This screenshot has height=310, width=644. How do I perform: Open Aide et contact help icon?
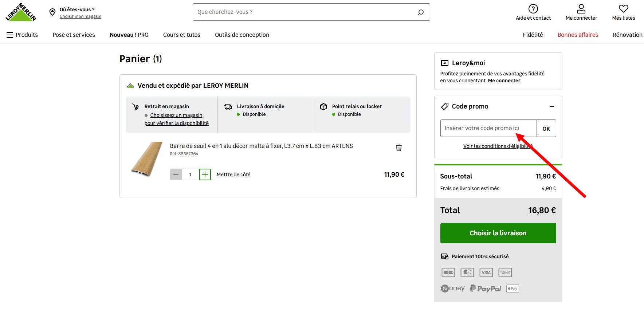533,9
